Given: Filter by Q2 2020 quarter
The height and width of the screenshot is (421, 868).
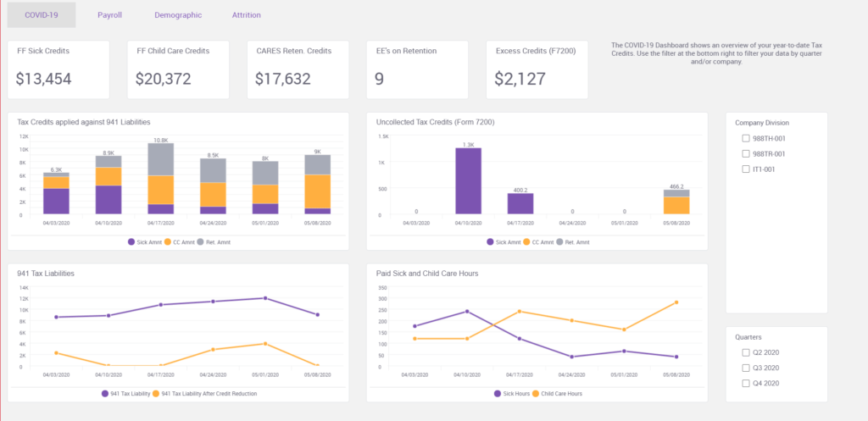Looking at the screenshot, I should click(746, 352).
